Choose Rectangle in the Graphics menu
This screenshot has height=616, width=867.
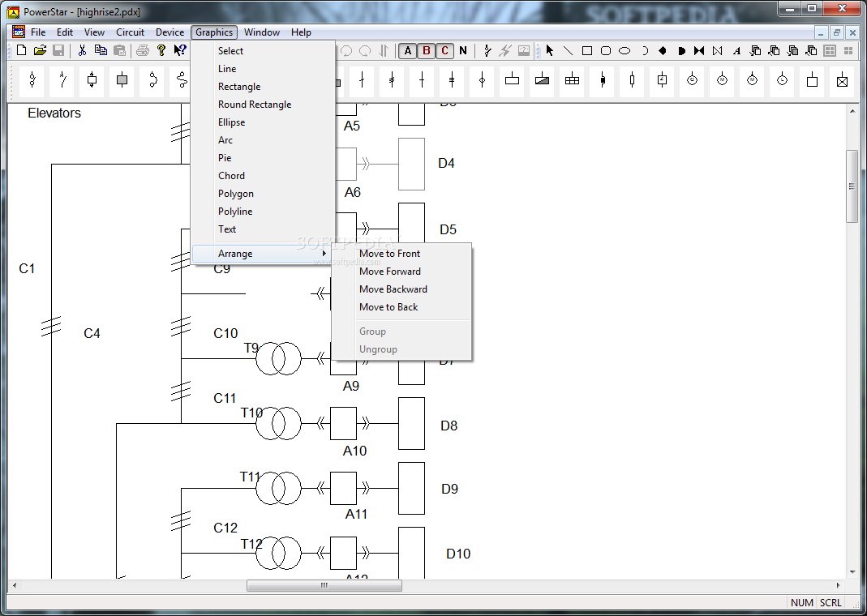click(x=264, y=87)
